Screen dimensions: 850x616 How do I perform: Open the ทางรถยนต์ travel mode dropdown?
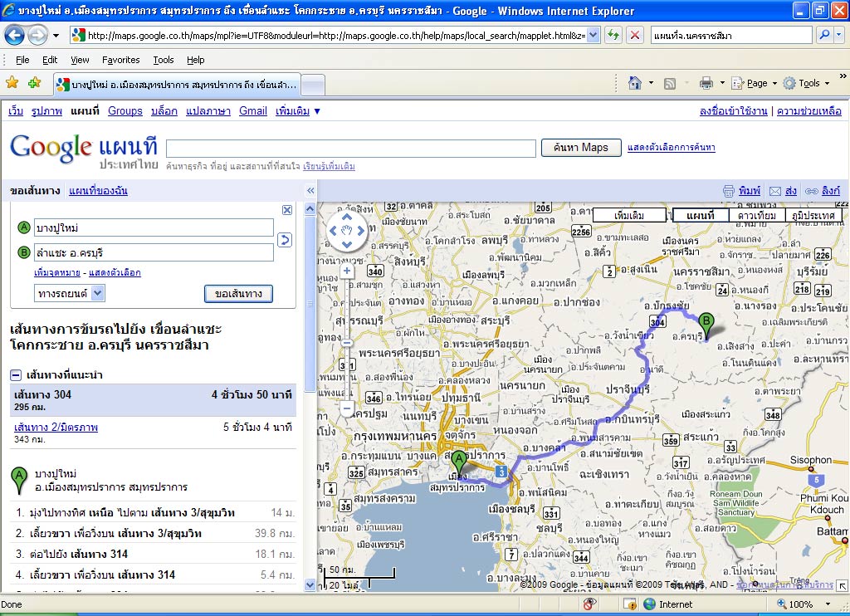70,293
